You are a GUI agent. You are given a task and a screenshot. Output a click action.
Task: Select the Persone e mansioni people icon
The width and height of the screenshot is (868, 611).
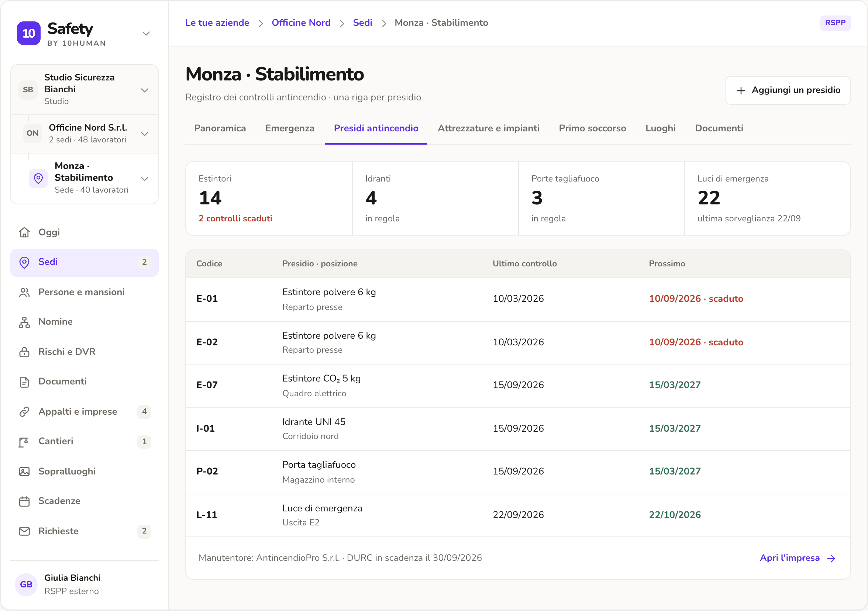point(25,292)
